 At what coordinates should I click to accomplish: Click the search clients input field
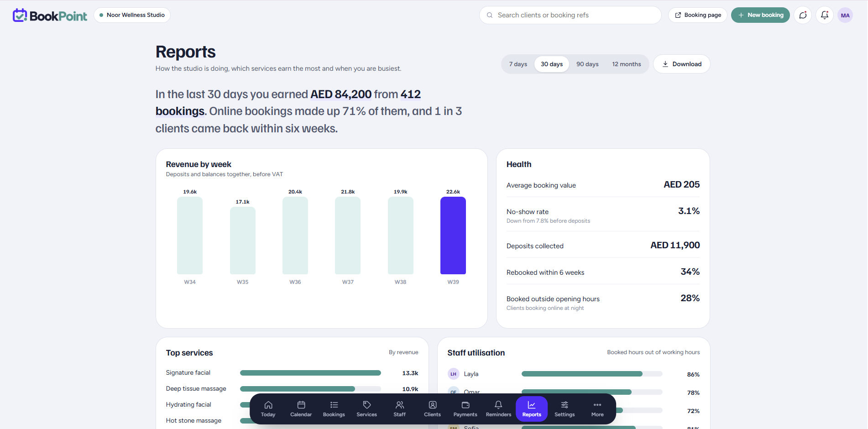click(570, 15)
